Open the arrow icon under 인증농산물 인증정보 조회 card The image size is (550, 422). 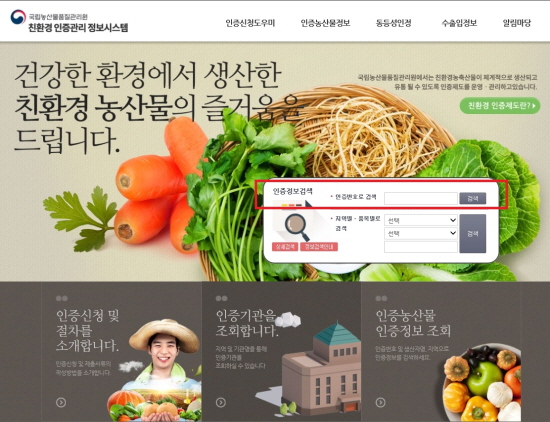tap(380, 402)
